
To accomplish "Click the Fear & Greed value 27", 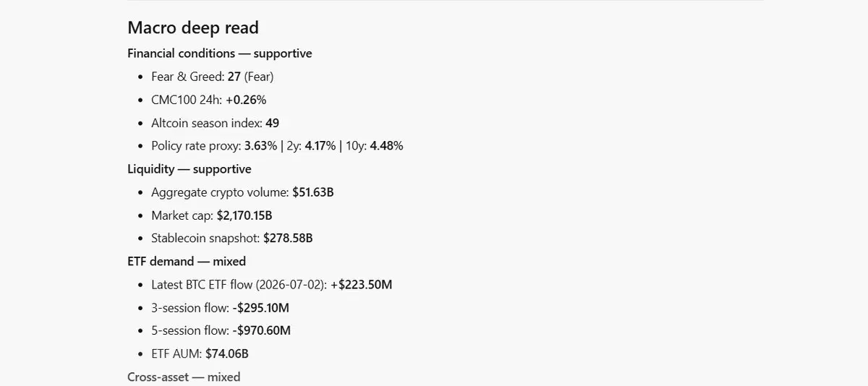I will pyautogui.click(x=234, y=77).
